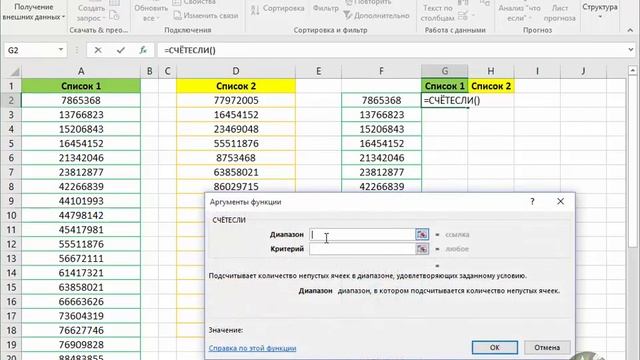The width and height of the screenshot is (640, 360).
Task: Open Справка по этой функции link
Action: [252, 348]
